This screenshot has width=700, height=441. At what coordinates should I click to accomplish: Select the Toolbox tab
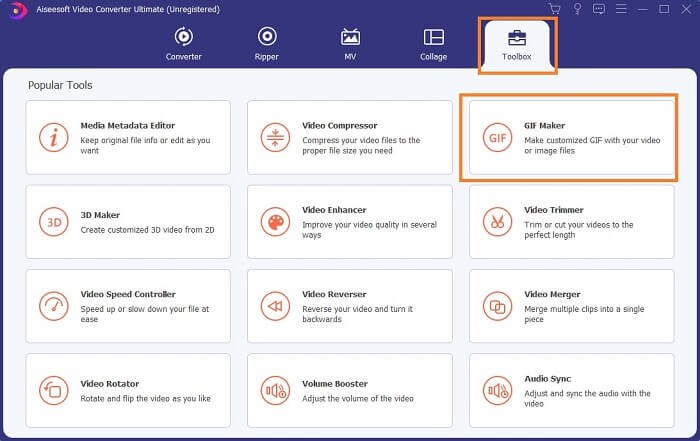(517, 45)
